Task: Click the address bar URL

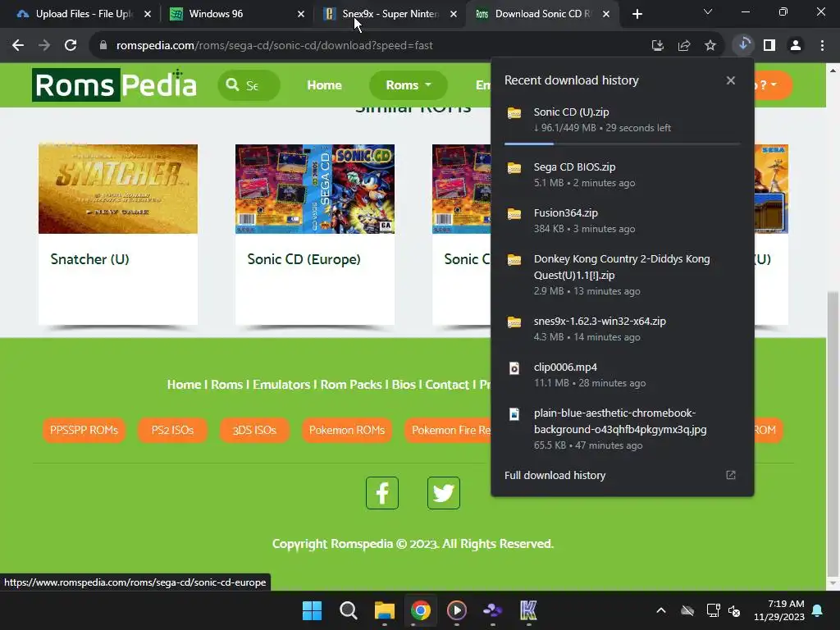Action: pos(274,46)
